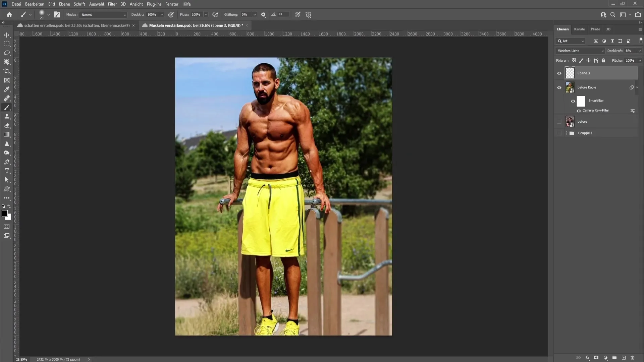Viewport: 644px width, 362px height.
Task: Click the Healing Brush tool
Action: coord(7,98)
